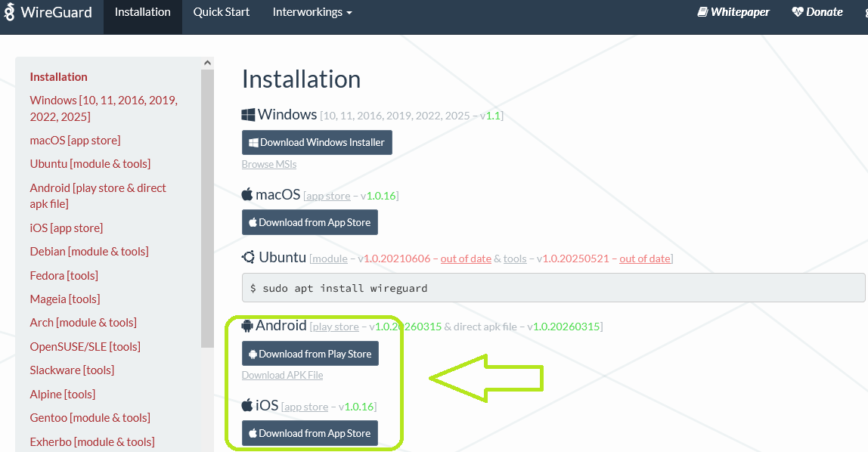Open iOS app store link in heading
868x452 pixels.
click(x=306, y=407)
